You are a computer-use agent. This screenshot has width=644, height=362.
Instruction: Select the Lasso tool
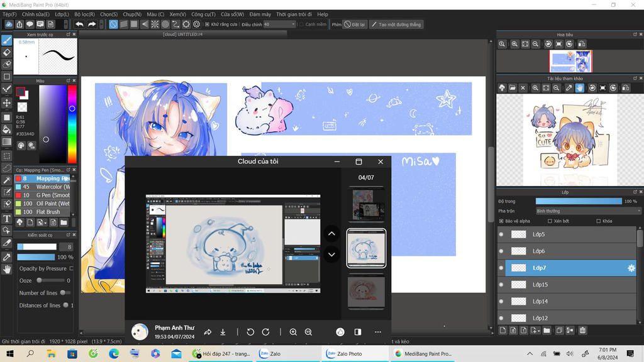[6, 168]
